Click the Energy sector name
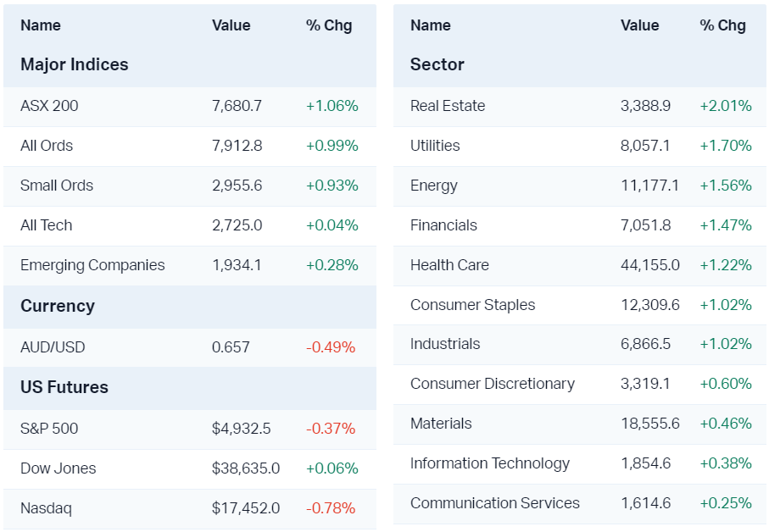The height and width of the screenshot is (532, 769). click(433, 186)
